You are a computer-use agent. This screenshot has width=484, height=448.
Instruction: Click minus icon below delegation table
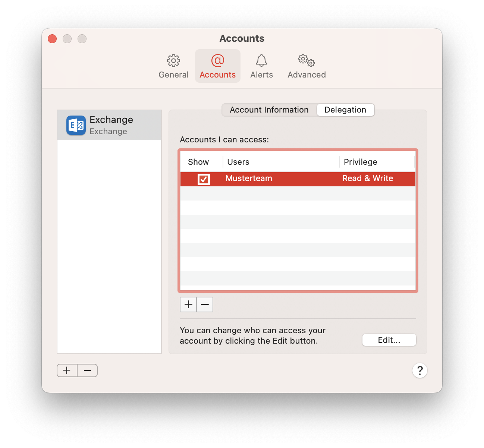pyautogui.click(x=205, y=305)
